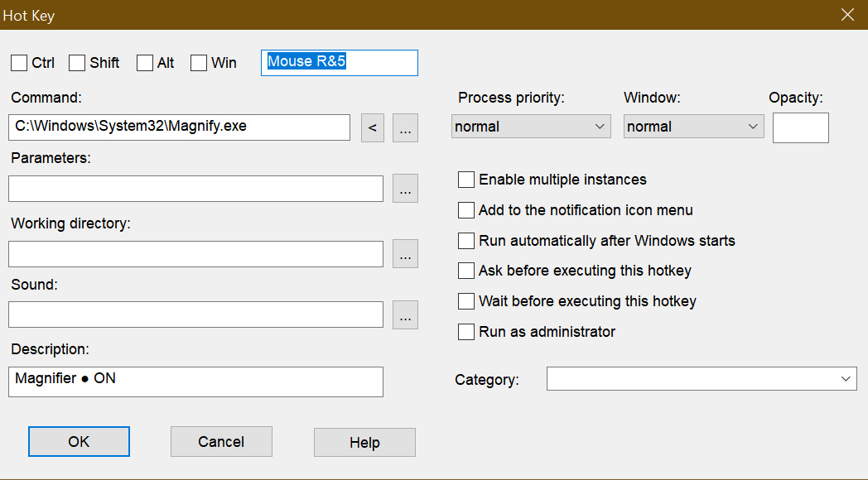Tick the Shift modifier checkbox
The image size is (868, 480).
coord(77,63)
